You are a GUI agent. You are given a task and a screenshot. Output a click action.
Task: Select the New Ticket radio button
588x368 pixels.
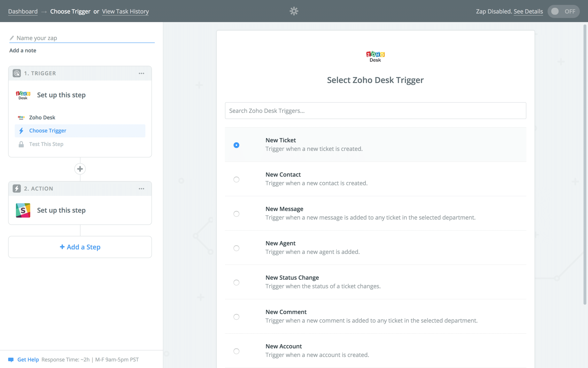pos(236,145)
